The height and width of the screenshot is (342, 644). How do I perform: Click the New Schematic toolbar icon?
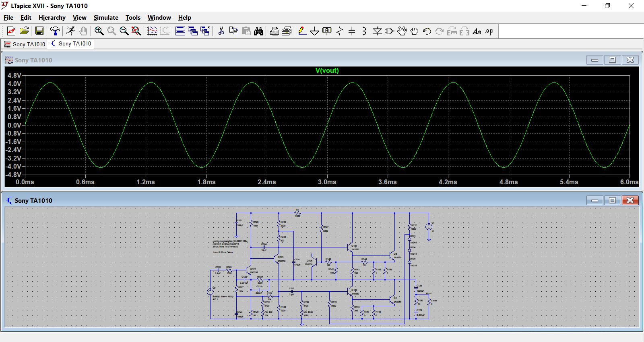pos(11,31)
